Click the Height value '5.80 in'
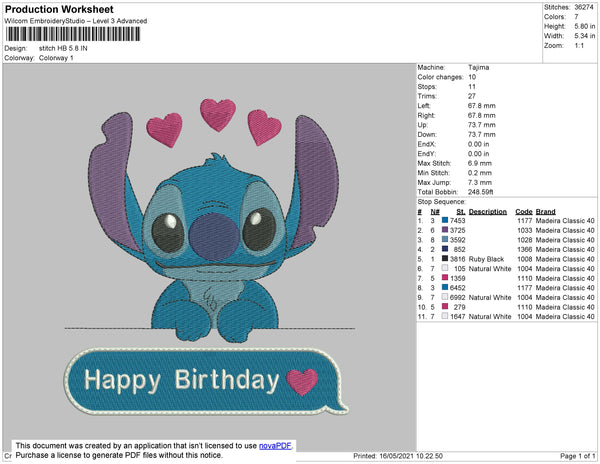 pyautogui.click(x=585, y=26)
